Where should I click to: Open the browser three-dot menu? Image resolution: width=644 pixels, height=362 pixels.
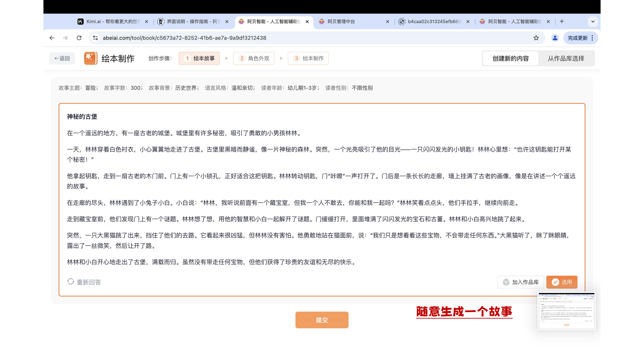click(x=592, y=38)
